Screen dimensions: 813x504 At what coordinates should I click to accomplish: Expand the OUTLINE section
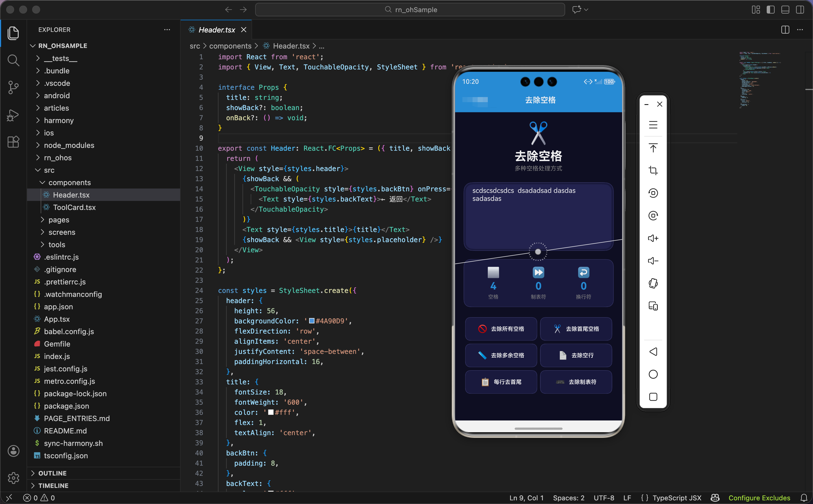(x=52, y=473)
